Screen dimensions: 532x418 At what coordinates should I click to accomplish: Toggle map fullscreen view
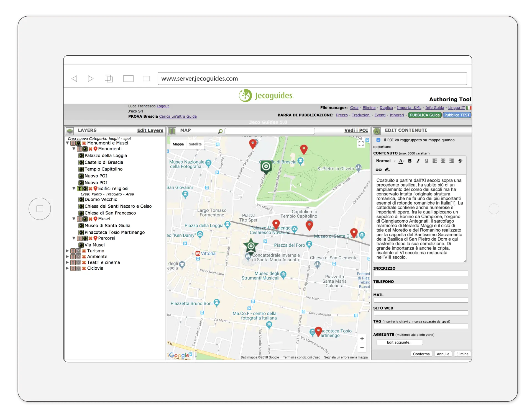point(361,144)
